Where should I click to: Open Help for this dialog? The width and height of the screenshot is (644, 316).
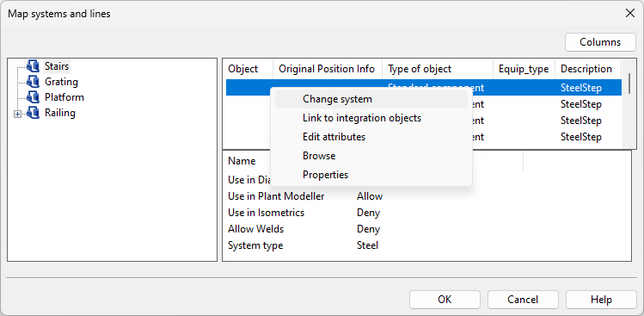pyautogui.click(x=601, y=300)
